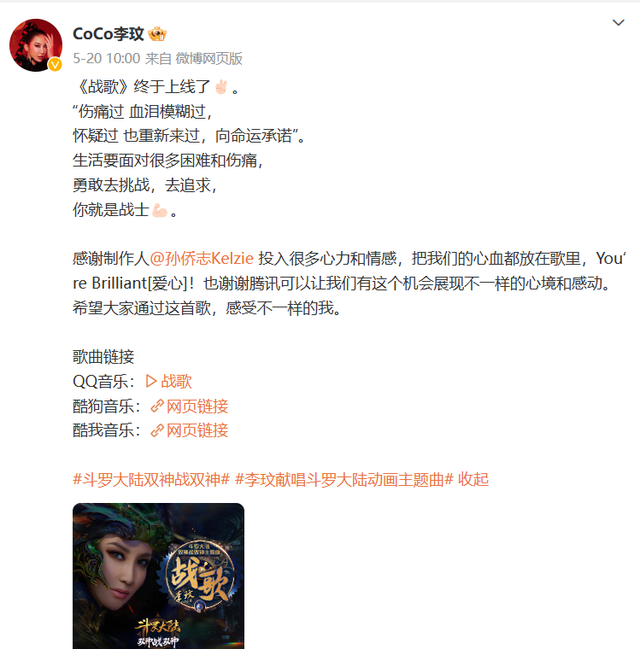Open 酷狗音乐 网页链接

pyautogui.click(x=197, y=406)
